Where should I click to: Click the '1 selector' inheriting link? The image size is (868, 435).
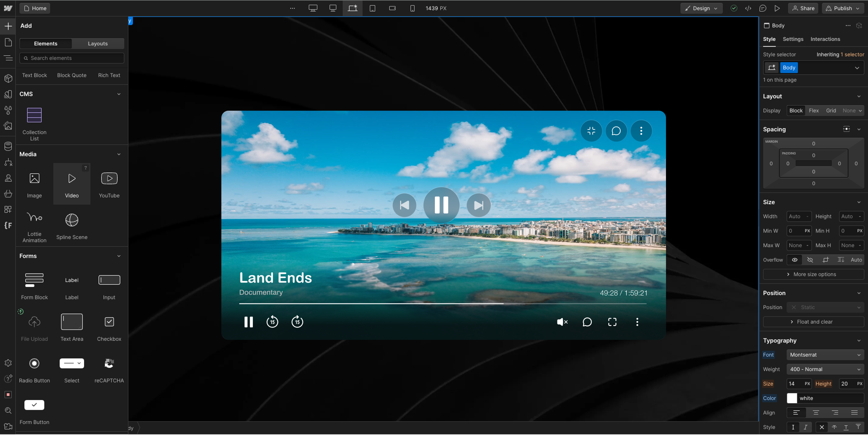coord(852,54)
